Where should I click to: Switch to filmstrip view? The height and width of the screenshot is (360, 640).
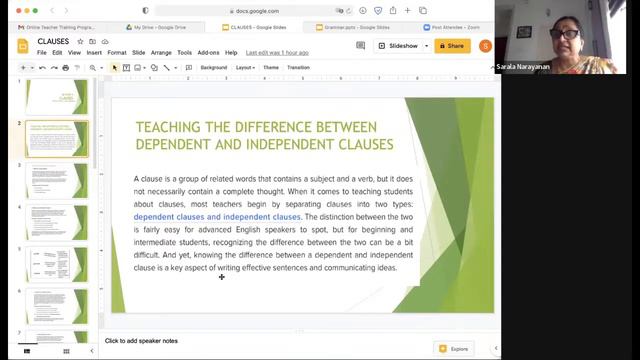[27, 351]
